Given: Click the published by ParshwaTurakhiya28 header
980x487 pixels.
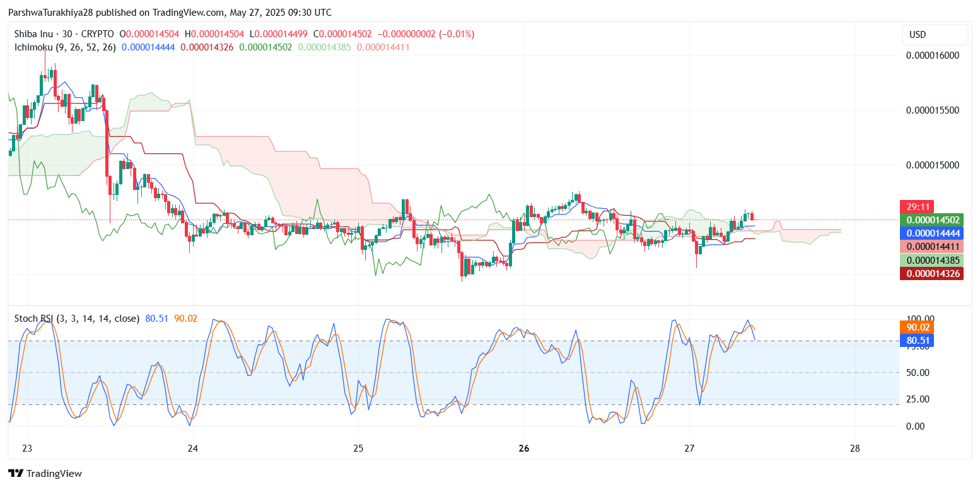Looking at the screenshot, I should point(170,13).
